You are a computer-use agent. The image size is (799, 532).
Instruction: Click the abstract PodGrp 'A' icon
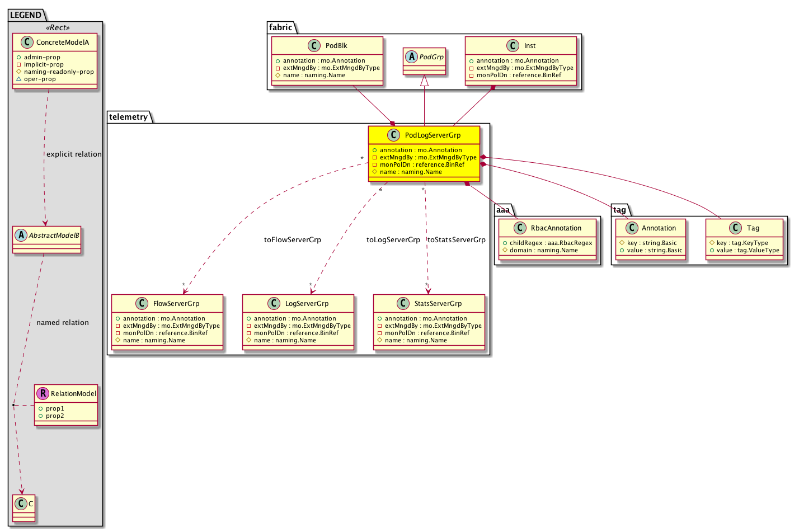[x=412, y=57]
